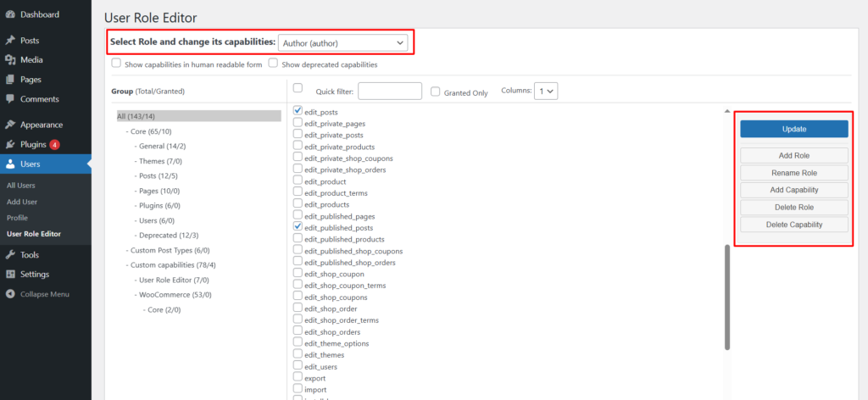Check the edit_users capability
The width and height of the screenshot is (868, 400).
298,365
